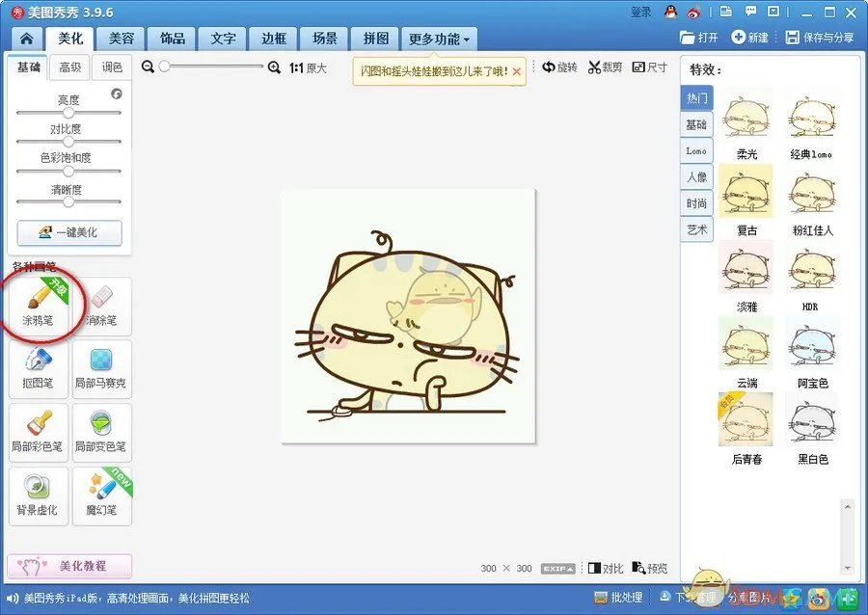Expand the EXIF info panel
This screenshot has height=615, width=868.
pyautogui.click(x=557, y=569)
